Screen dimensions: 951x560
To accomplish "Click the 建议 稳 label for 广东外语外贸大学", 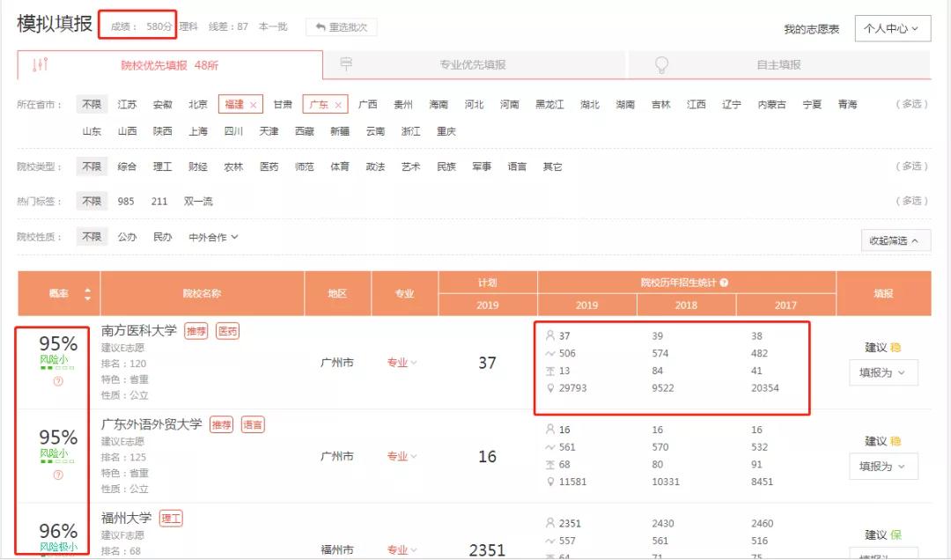I will [x=883, y=441].
